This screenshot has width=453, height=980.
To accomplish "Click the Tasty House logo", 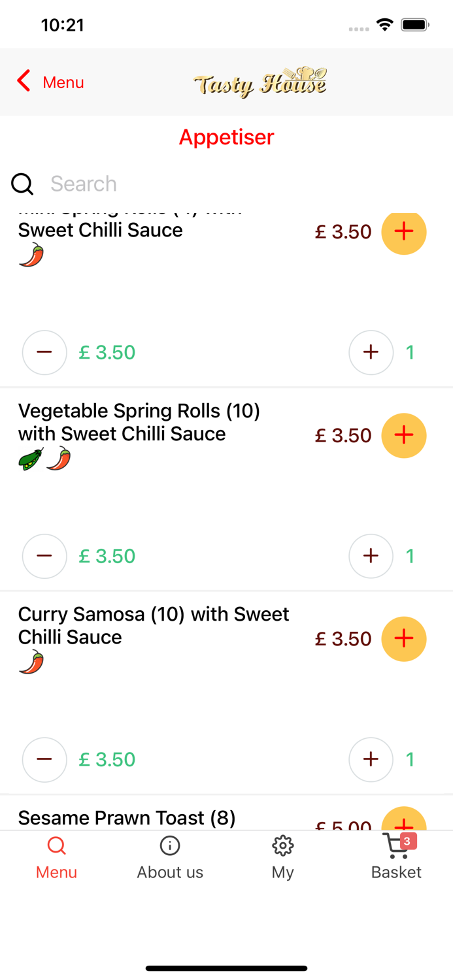I will [260, 82].
